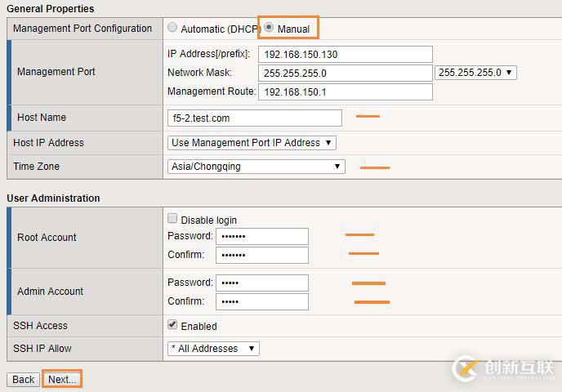Viewport: 562px width, 392px height.
Task: Click the Host Name text field
Action: (254, 118)
